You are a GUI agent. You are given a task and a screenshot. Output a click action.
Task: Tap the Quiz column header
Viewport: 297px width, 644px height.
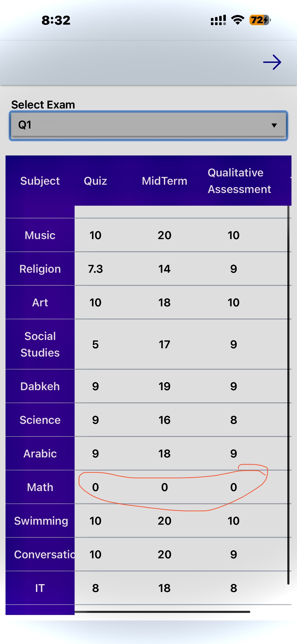tap(96, 181)
